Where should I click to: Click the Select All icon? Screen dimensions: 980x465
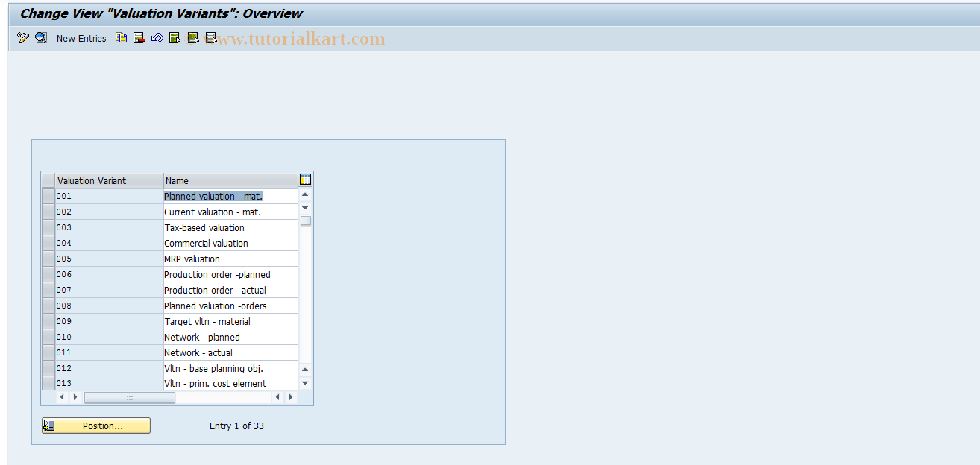coord(175,38)
